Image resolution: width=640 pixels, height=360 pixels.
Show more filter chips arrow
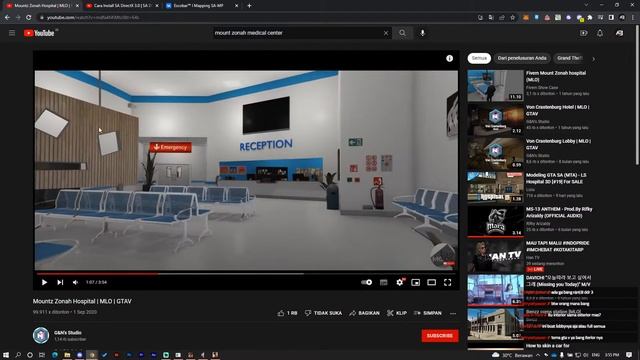(593, 59)
